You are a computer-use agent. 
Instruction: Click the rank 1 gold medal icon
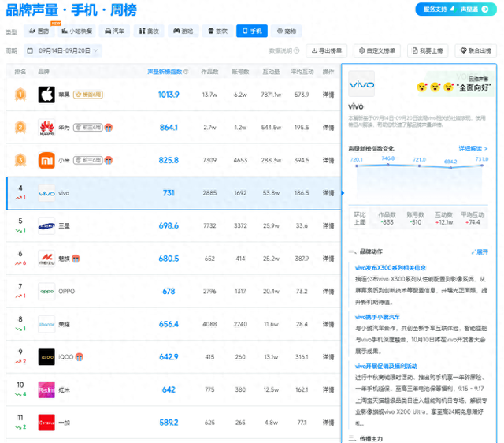(x=20, y=95)
